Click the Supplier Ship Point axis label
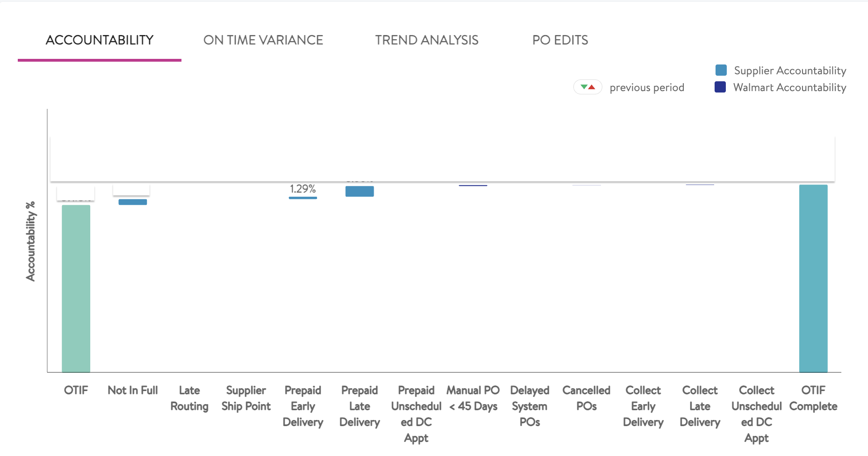Screen dimensions: 868x456 [246, 398]
